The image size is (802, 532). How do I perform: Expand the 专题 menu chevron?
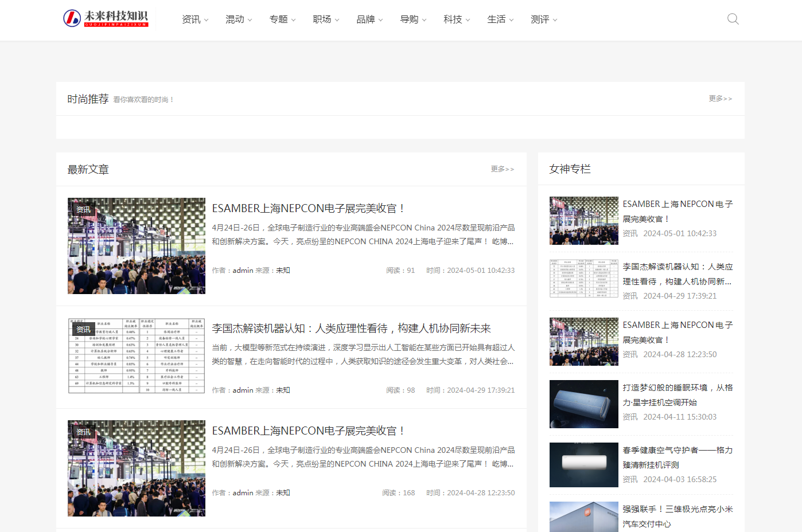(294, 20)
